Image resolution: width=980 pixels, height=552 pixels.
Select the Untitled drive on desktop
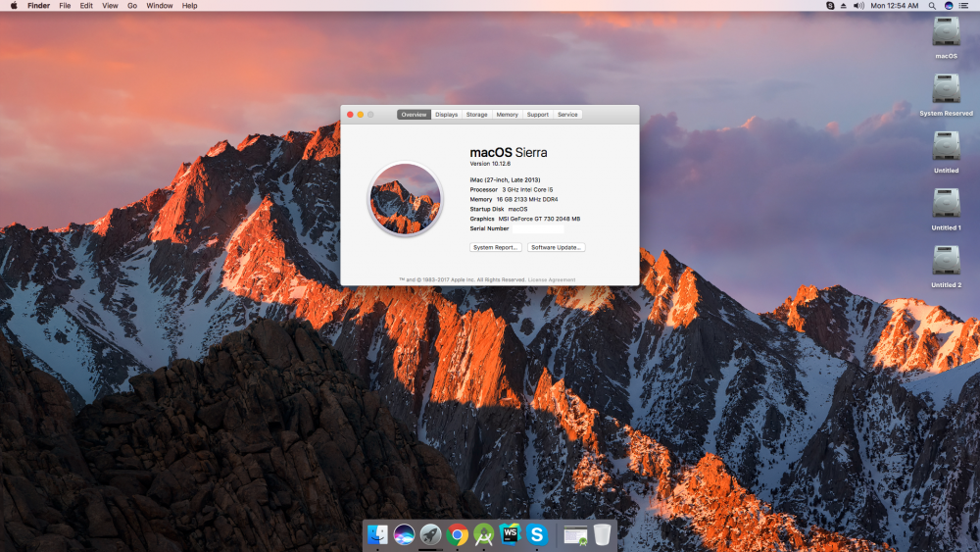(946, 146)
